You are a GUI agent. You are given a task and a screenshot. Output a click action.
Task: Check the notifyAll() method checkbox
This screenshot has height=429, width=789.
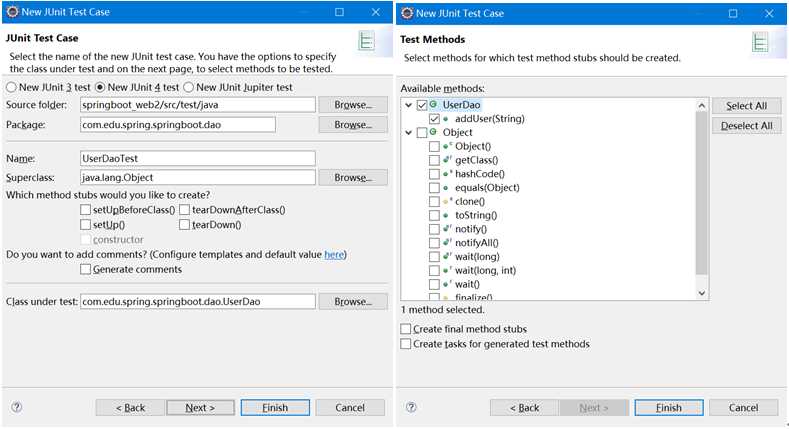pyautogui.click(x=434, y=243)
